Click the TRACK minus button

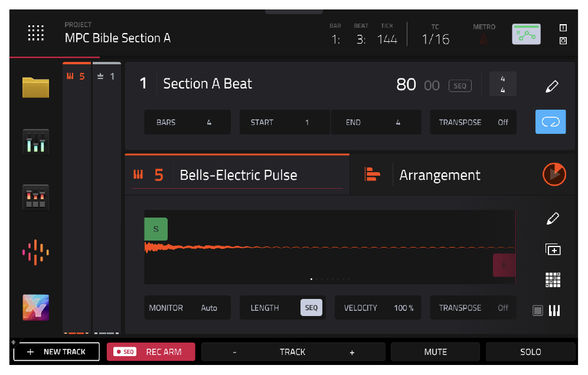pos(235,352)
